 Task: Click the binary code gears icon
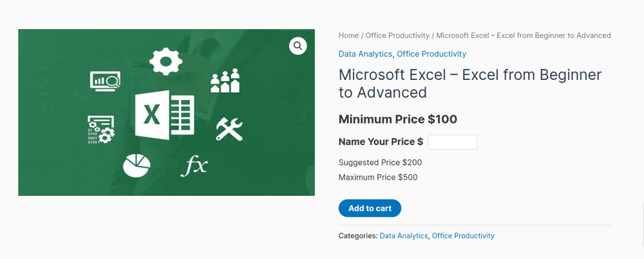[100, 129]
